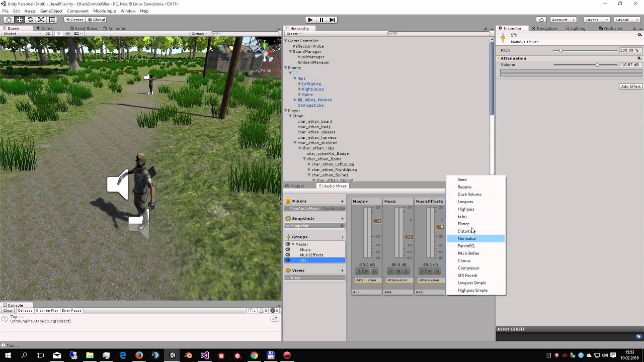The height and width of the screenshot is (362, 644).
Task: Click the Step frame button
Action: [x=332, y=20]
